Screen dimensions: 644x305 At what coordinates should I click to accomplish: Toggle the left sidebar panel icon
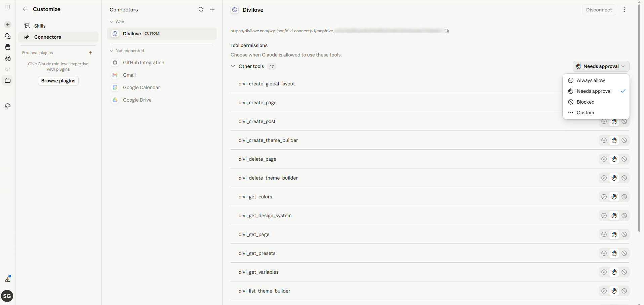[x=8, y=7]
